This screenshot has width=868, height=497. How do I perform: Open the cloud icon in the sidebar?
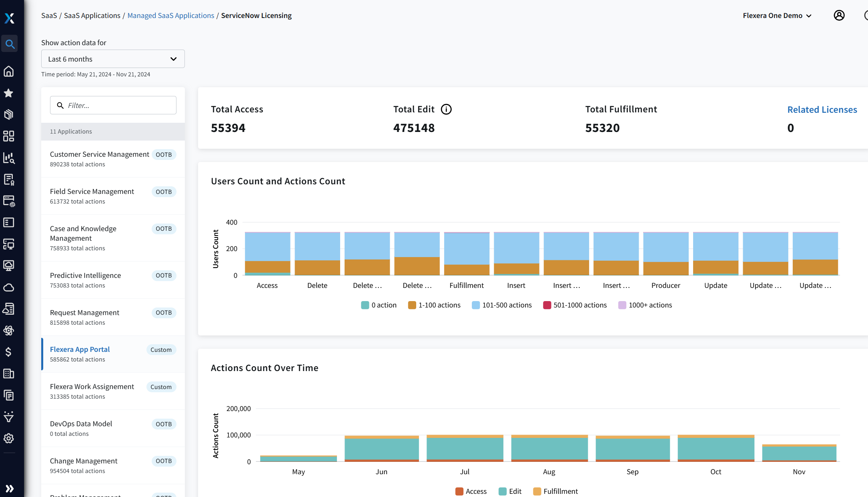tap(9, 287)
